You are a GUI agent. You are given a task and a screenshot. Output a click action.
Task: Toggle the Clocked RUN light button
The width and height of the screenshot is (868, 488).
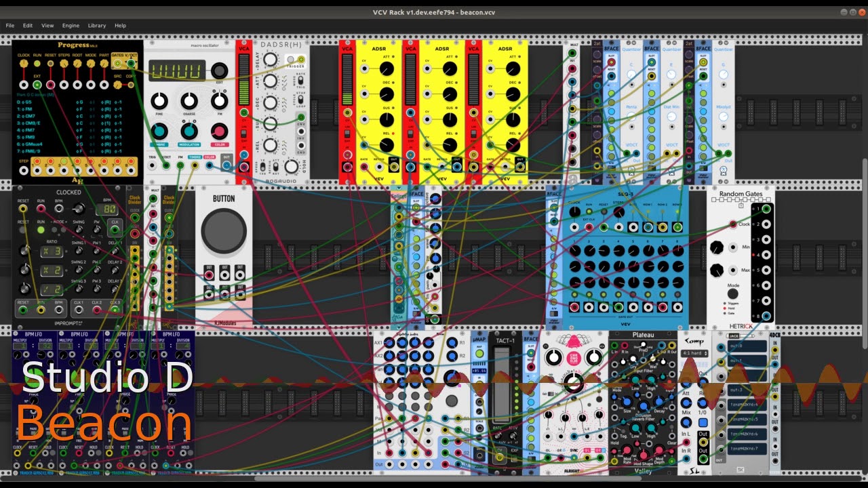(41, 230)
